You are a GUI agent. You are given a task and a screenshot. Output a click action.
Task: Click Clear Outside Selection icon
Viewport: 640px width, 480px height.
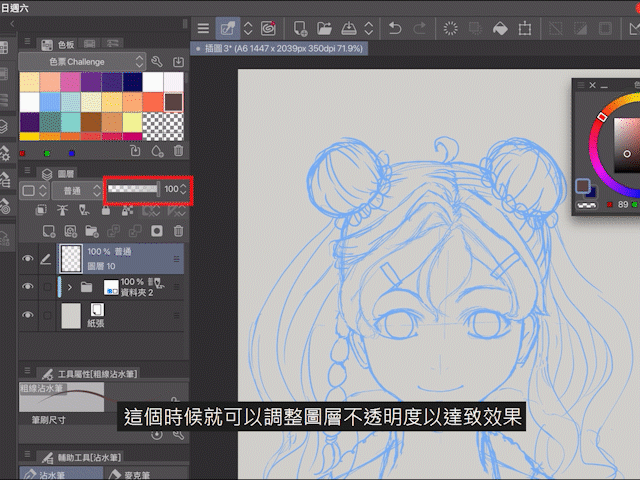coord(475,29)
